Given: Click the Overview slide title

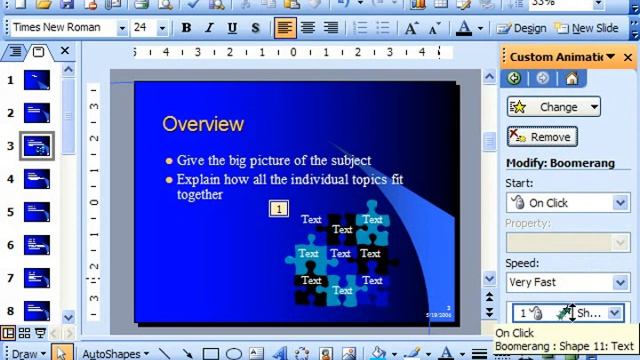Looking at the screenshot, I should (x=203, y=124).
